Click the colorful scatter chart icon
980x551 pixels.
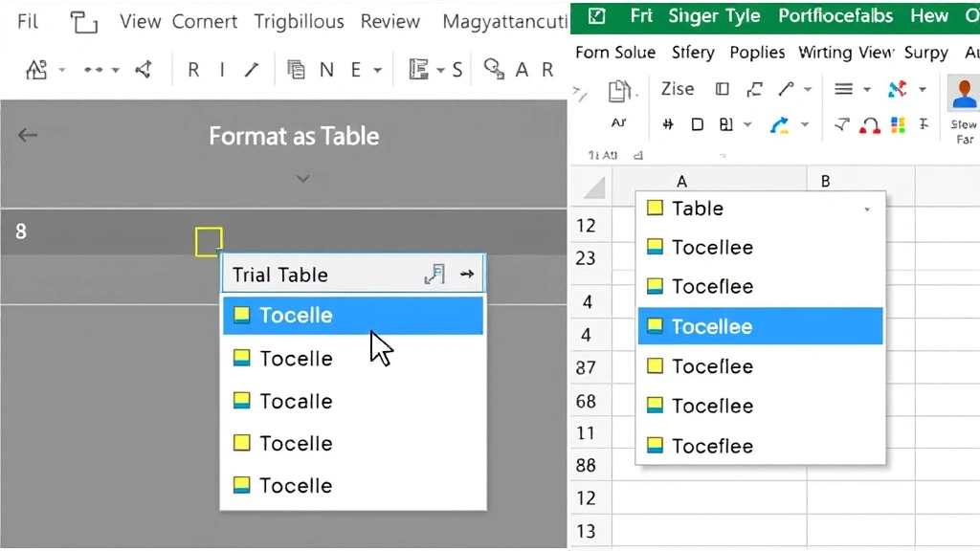(896, 89)
